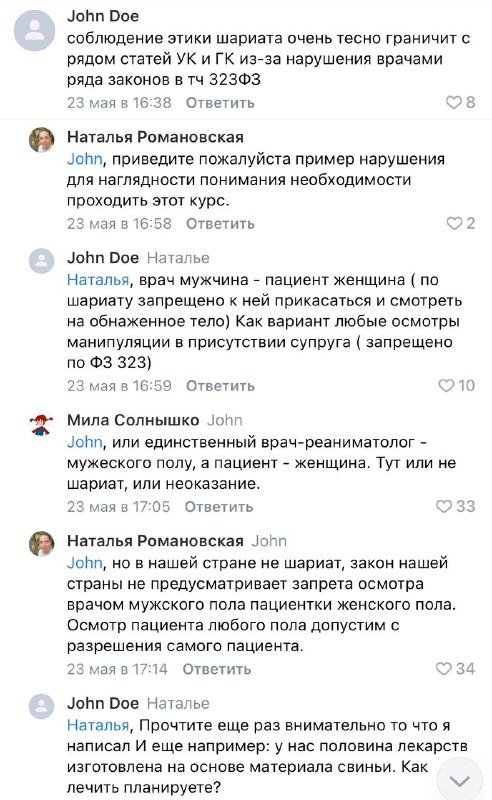Reply to the 16:58 comment
This screenshot has width=492, height=800.
pyautogui.click(x=220, y=223)
